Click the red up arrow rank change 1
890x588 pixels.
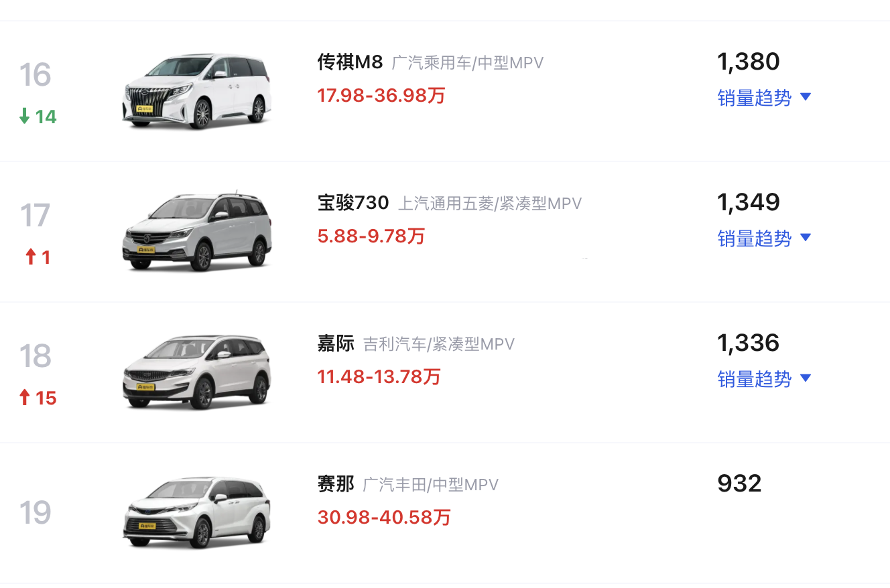click(38, 257)
